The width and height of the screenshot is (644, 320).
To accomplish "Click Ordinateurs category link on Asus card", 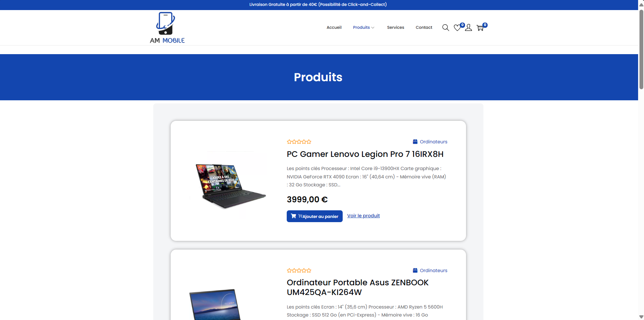I will (x=433, y=270).
